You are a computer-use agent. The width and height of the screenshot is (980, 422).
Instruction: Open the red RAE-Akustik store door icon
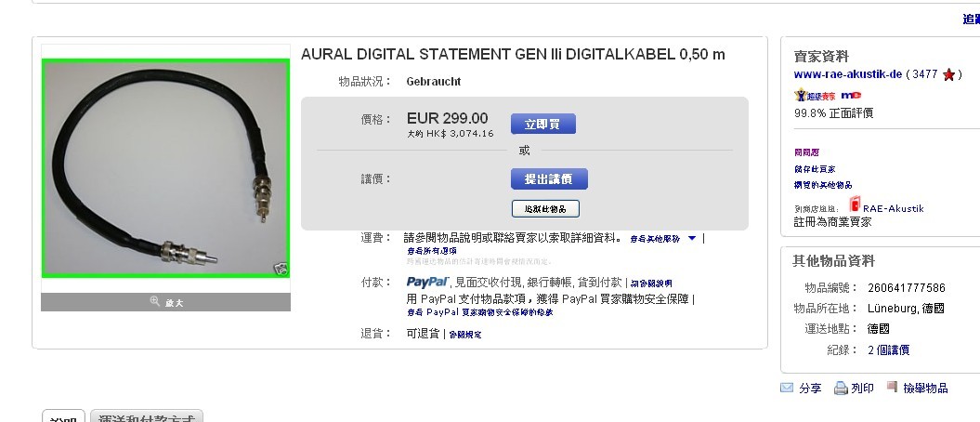coord(855,204)
